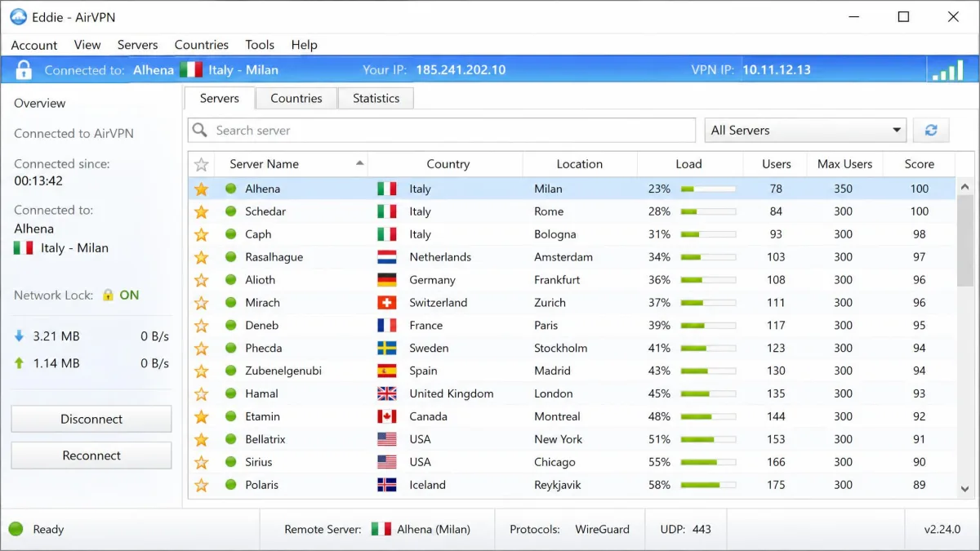Click the green status dot for Etamin
The height and width of the screenshot is (551, 980).
tap(230, 416)
